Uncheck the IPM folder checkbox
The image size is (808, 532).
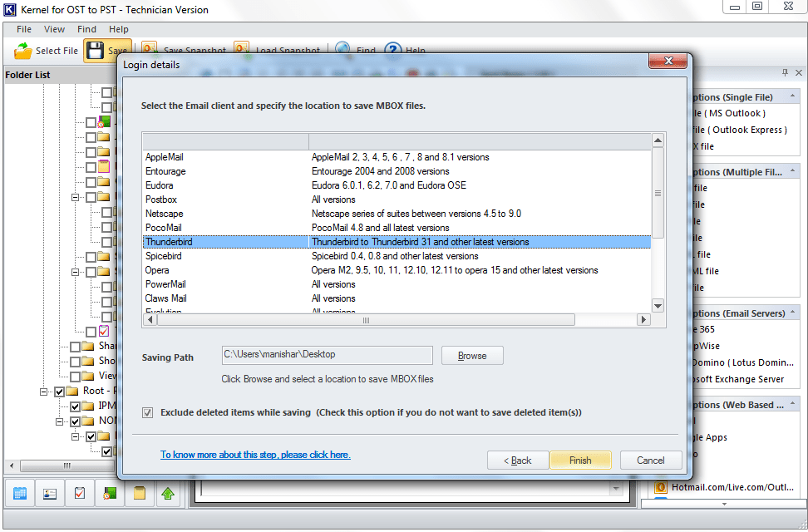pyautogui.click(x=75, y=406)
